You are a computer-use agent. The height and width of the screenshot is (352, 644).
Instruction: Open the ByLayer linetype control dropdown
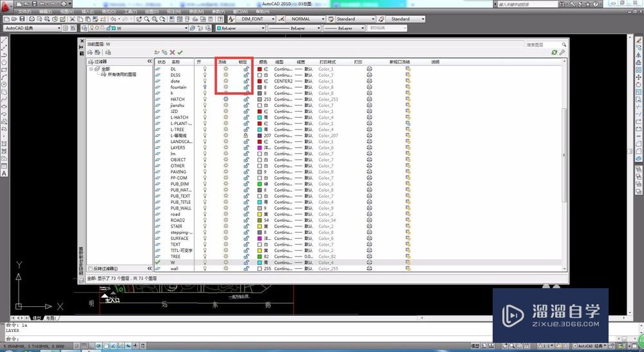pos(294,28)
